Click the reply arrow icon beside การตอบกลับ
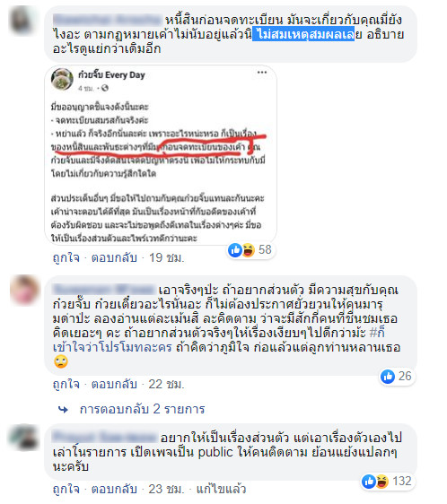This screenshot has height=504, width=447. pyautogui.click(x=64, y=410)
